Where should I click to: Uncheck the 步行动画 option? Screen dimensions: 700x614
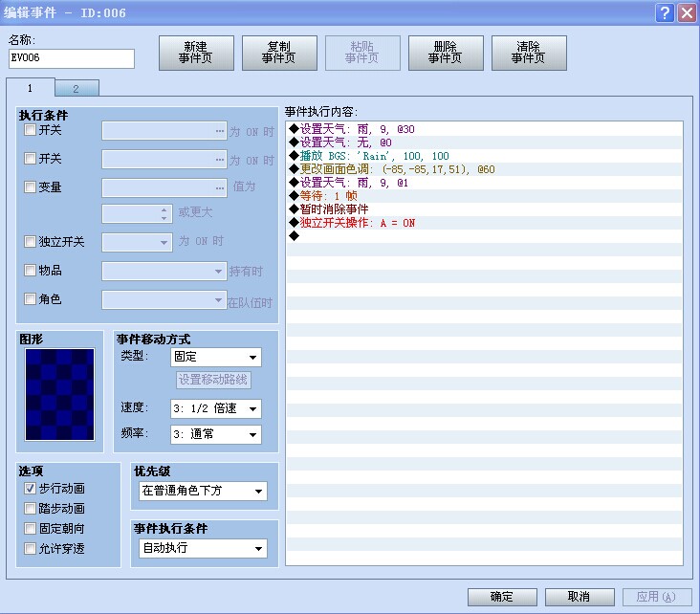tap(30, 489)
